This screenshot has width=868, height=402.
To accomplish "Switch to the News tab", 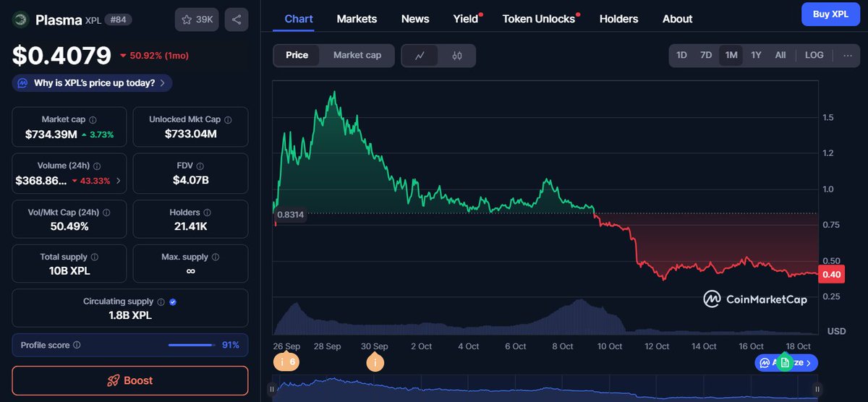I will pos(415,19).
